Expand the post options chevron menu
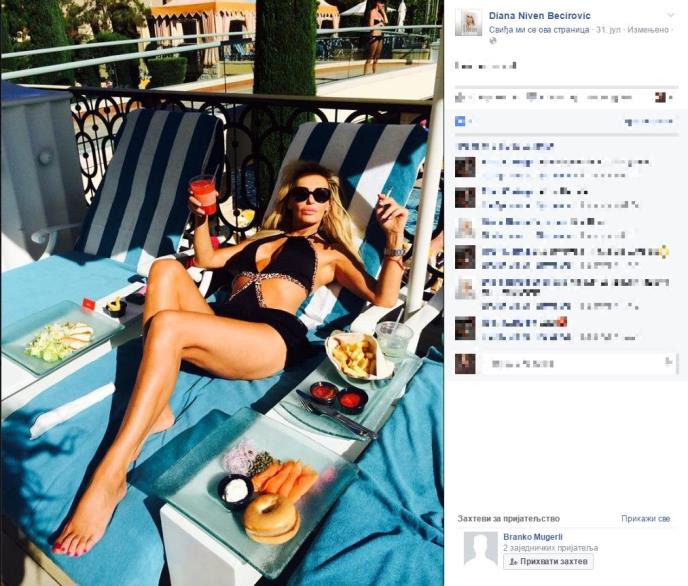Image resolution: width=688 pixels, height=586 pixels. (670, 15)
